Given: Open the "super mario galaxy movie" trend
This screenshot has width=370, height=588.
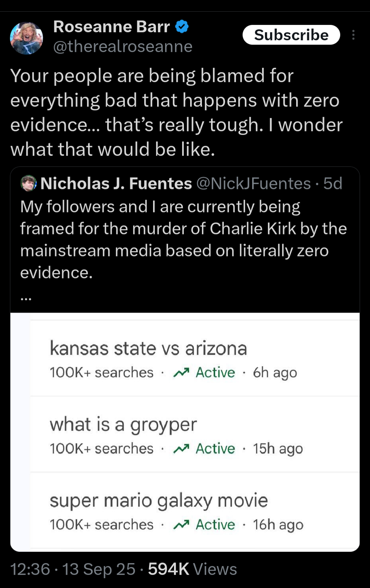Looking at the screenshot, I should (x=159, y=500).
